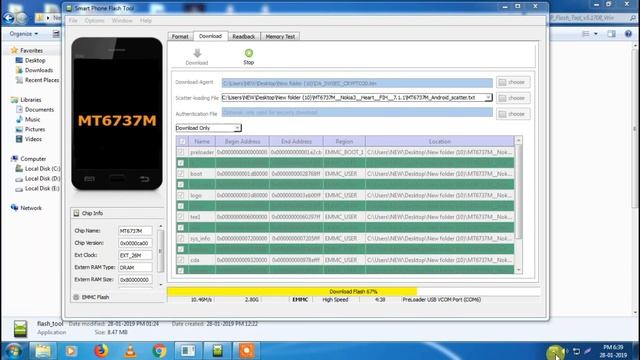
Task: Click choose button for Authentication File
Action: 513,114
